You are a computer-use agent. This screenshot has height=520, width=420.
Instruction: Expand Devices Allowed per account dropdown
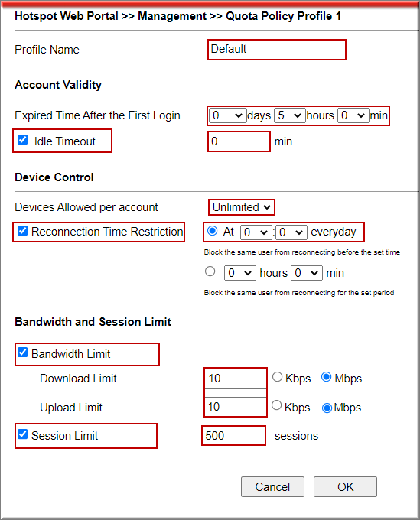point(242,207)
